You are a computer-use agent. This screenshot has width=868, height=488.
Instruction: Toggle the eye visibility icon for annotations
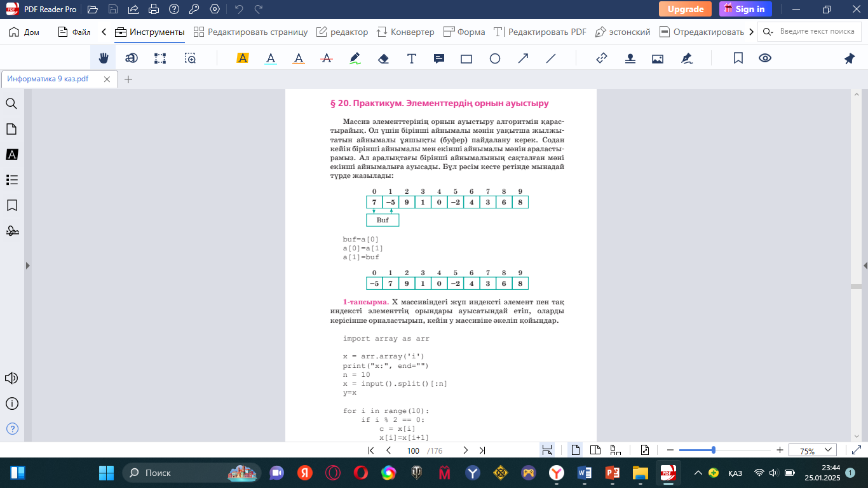click(x=765, y=58)
